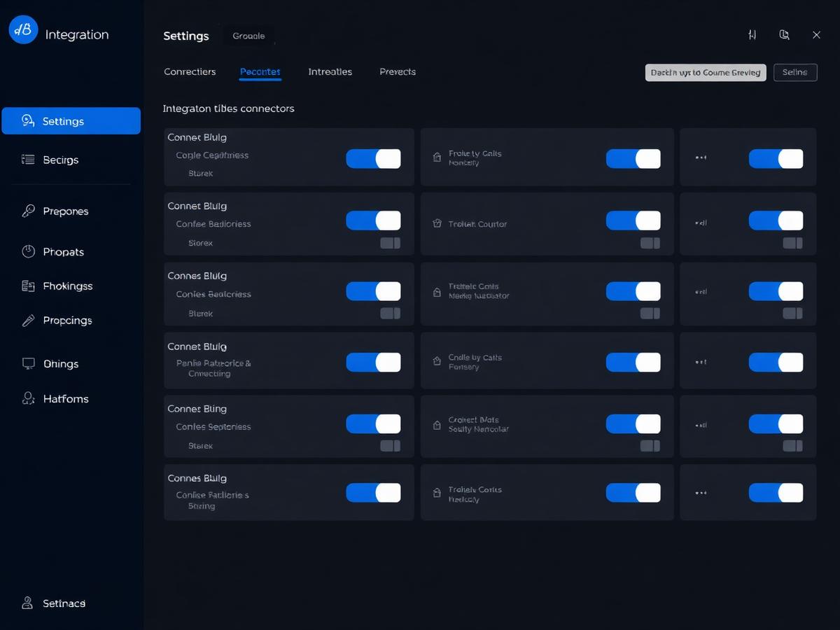Image resolution: width=840 pixels, height=630 pixels.
Task: Switch off the Trollele Corits toggle
Action: (633, 493)
